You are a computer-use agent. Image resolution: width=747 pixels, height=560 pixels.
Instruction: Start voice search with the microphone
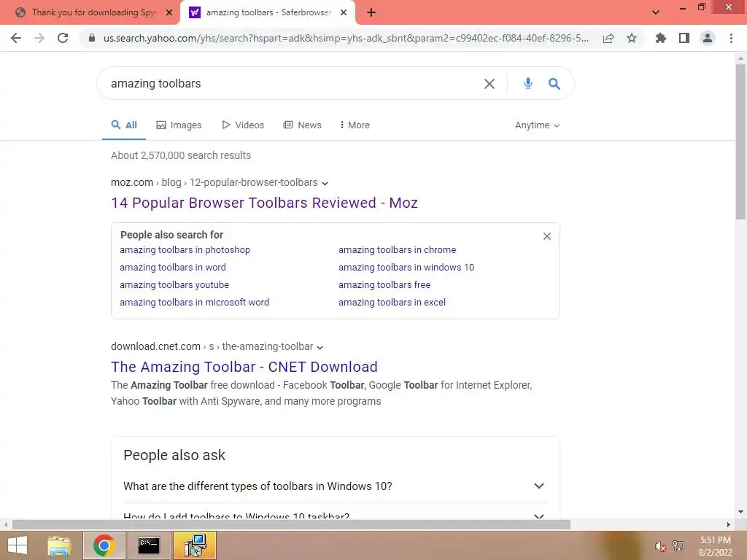click(528, 83)
